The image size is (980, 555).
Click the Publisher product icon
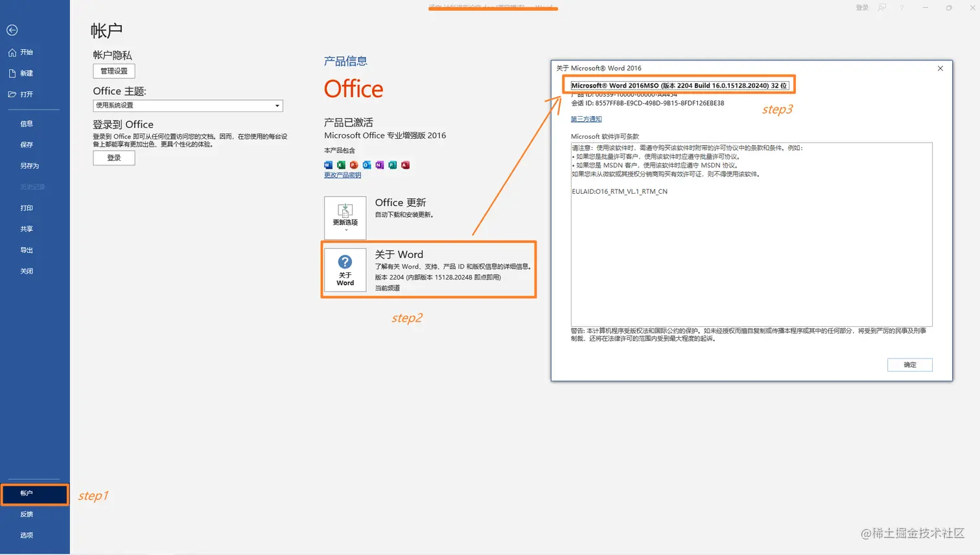[392, 165]
